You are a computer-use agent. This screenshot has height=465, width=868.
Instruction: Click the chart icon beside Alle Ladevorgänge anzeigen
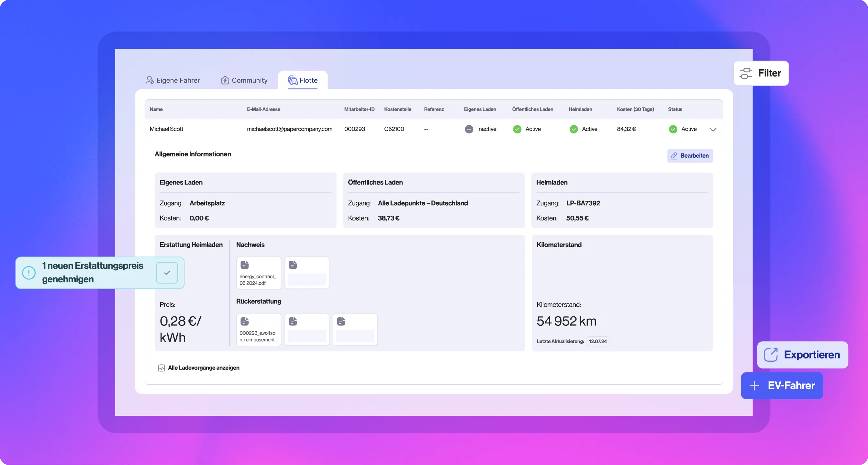pyautogui.click(x=161, y=368)
